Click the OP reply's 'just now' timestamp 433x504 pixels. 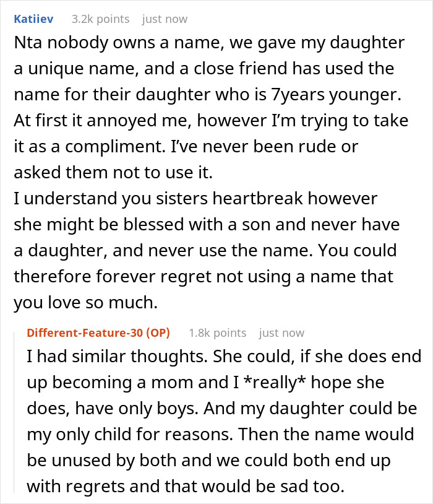(x=281, y=333)
